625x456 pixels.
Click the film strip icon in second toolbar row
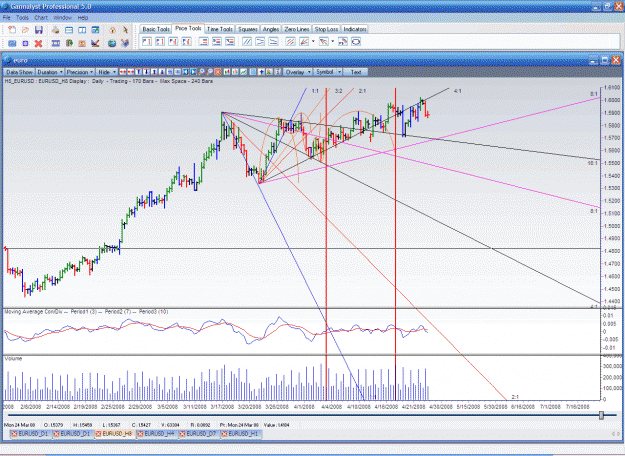click(56, 43)
